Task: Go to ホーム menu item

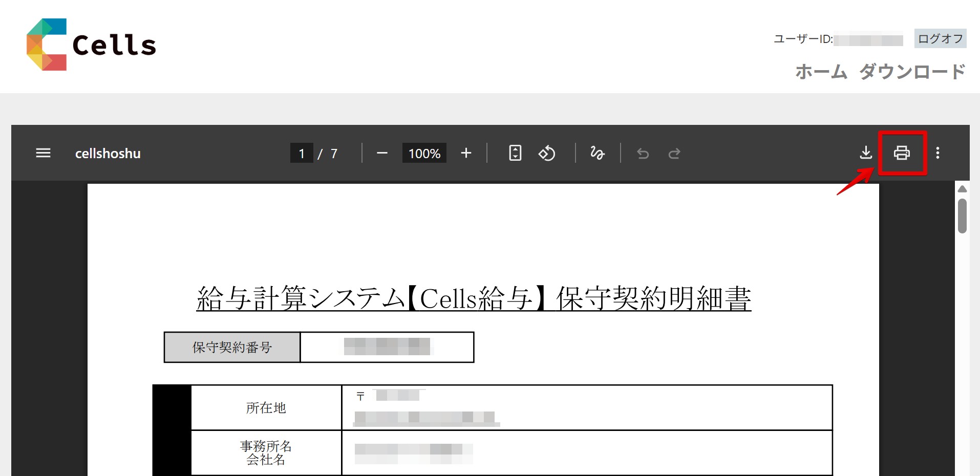Action: pyautogui.click(x=821, y=71)
